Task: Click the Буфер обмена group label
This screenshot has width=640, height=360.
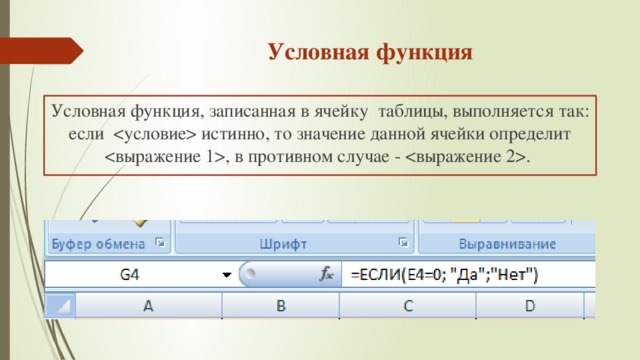Action: 98,244
